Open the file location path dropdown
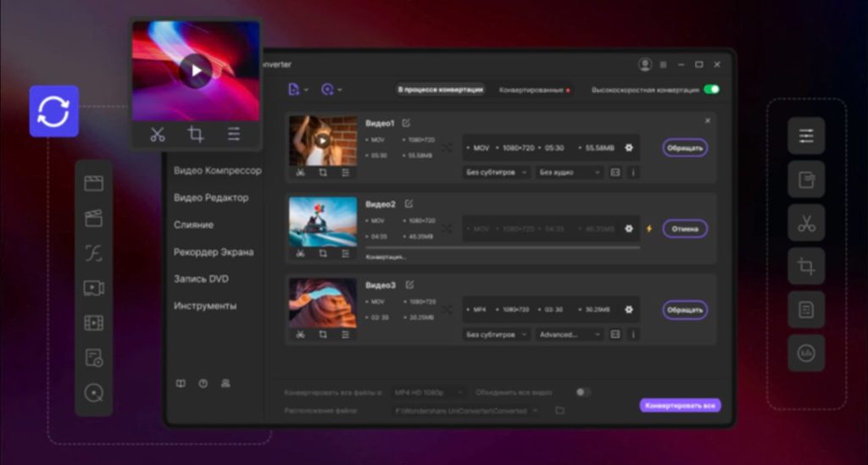The height and width of the screenshot is (465, 868). tap(465, 410)
